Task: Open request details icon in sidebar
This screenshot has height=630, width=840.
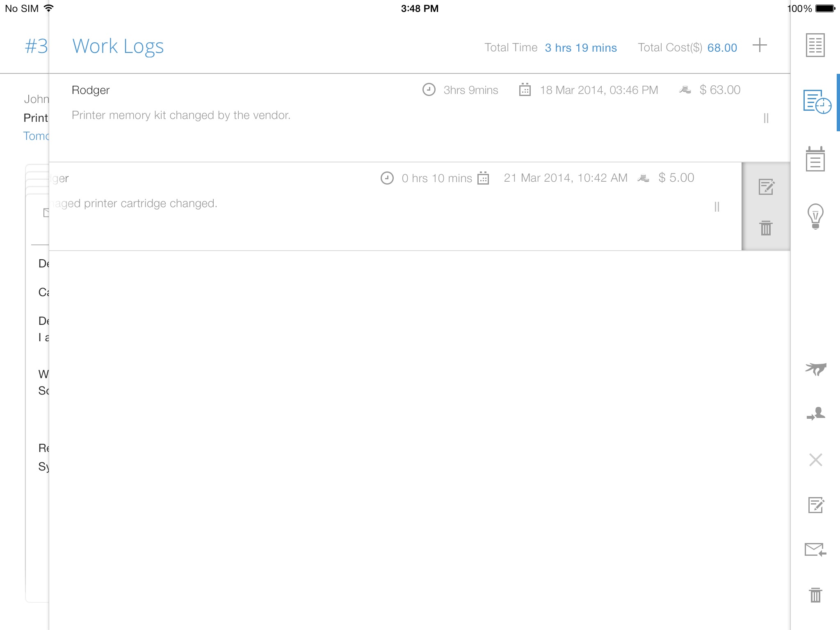Action: coord(815,45)
